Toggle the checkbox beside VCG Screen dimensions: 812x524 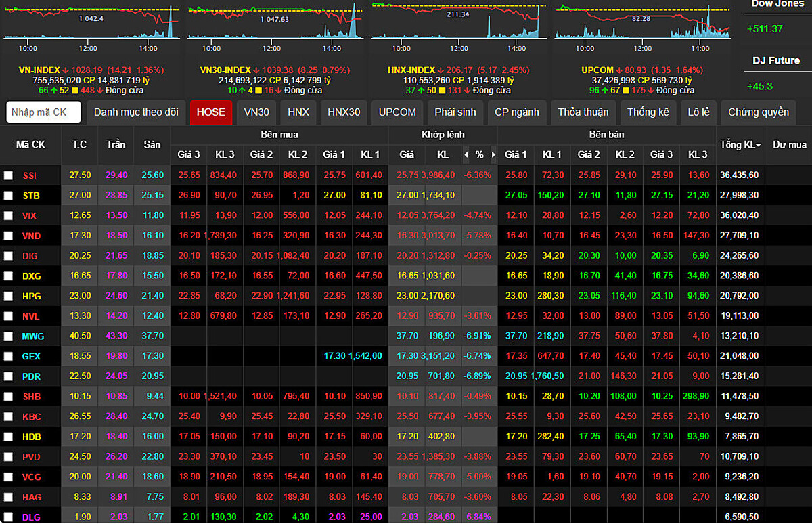point(8,477)
